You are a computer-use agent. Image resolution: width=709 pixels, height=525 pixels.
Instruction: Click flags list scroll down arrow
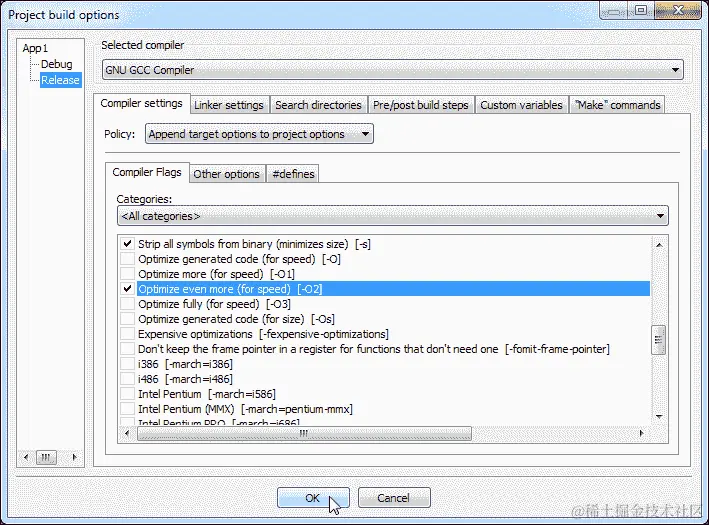tap(659, 416)
